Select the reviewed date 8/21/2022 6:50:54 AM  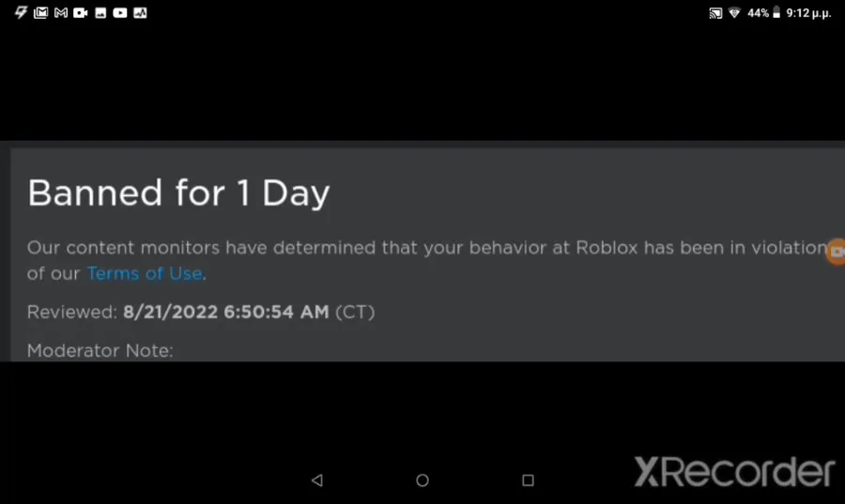click(x=225, y=312)
